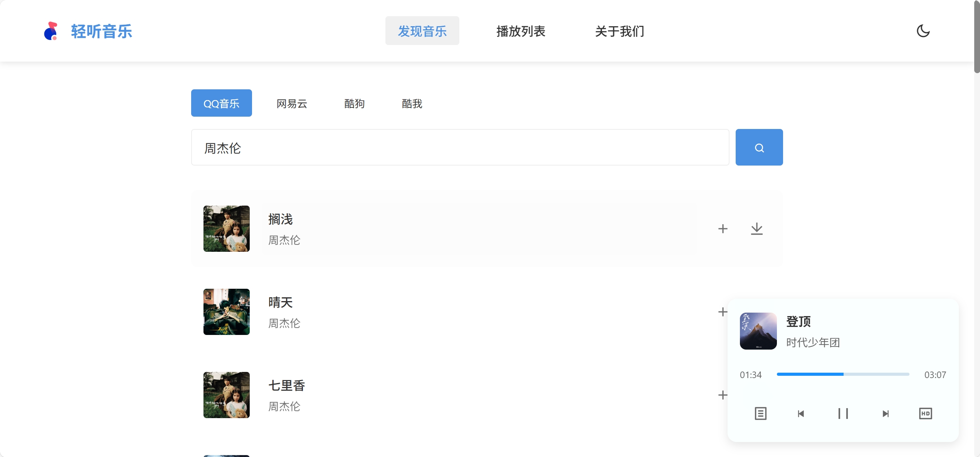Click the total duration 03:07
Screen dimensions: 980x457
coord(935,375)
